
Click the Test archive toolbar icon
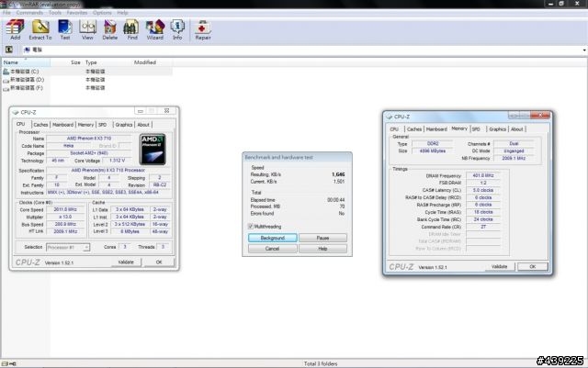click(65, 29)
